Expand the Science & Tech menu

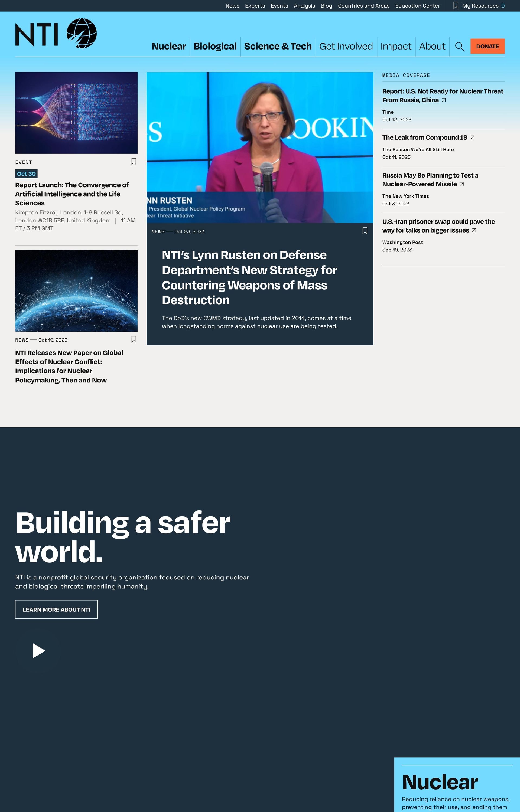(278, 47)
